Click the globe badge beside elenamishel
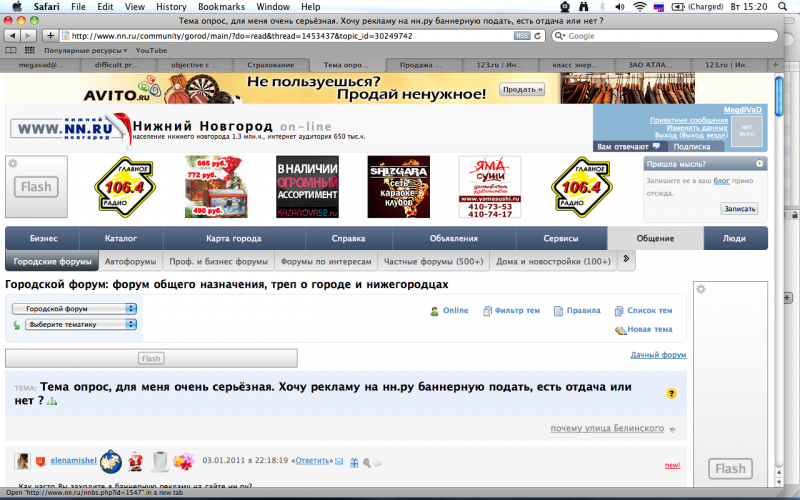 point(111,462)
